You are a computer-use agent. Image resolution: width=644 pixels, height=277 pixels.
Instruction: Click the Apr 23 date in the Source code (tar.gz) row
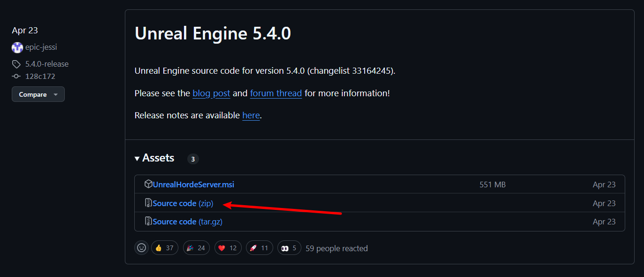click(x=604, y=222)
